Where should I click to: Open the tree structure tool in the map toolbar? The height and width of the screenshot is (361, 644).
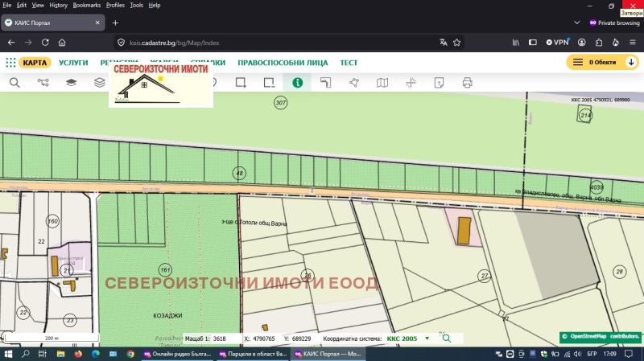coord(43,83)
